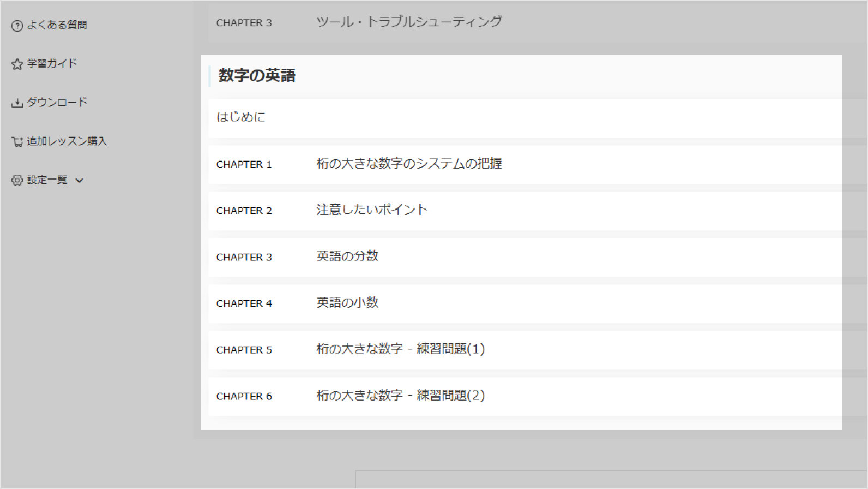Image resolution: width=868 pixels, height=489 pixels.
Task: Open the よくある質問 sidebar link
Action: 57,25
